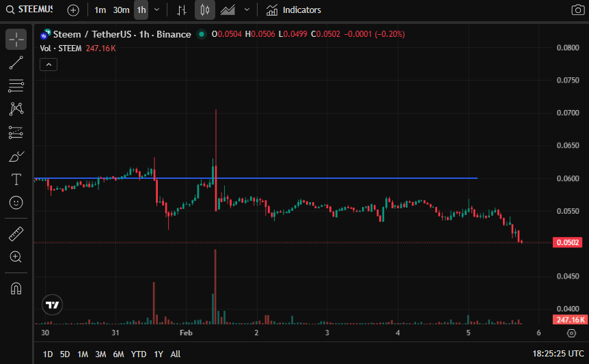This screenshot has height=364, width=589.
Task: Collapse the legend with caret button
Action: 49,65
